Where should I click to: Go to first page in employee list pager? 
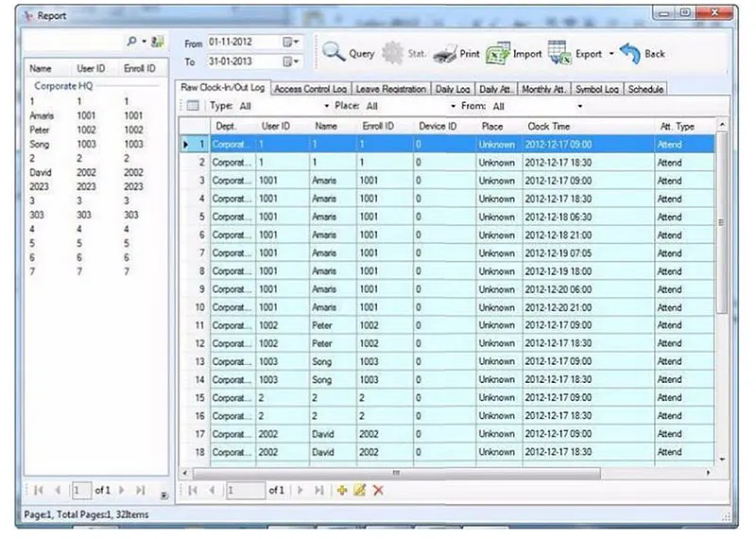[39, 490]
